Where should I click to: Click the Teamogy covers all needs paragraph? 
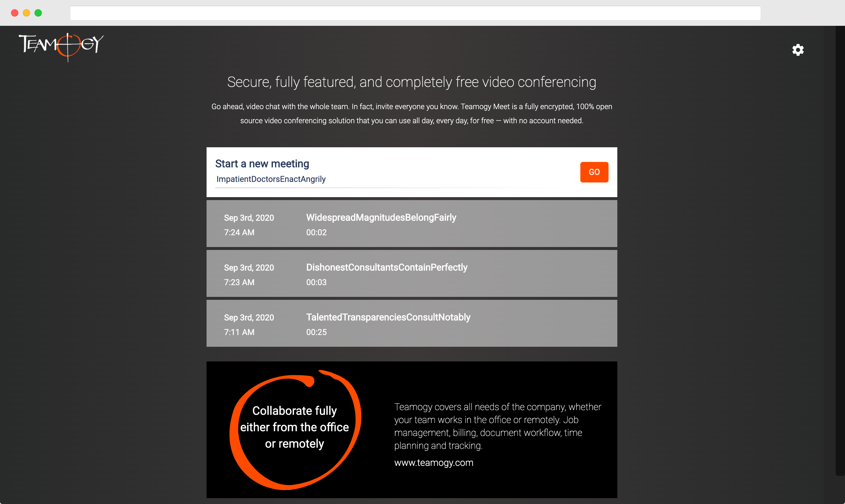(498, 426)
